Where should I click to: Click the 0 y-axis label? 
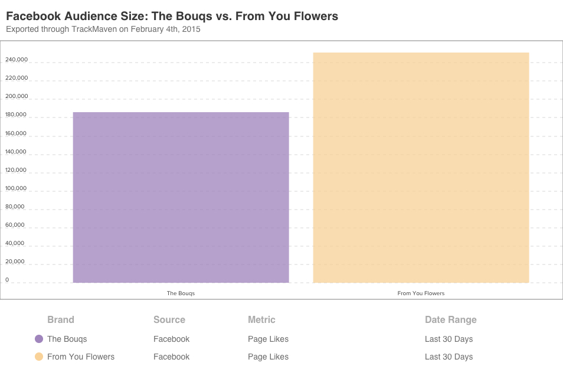click(7, 280)
